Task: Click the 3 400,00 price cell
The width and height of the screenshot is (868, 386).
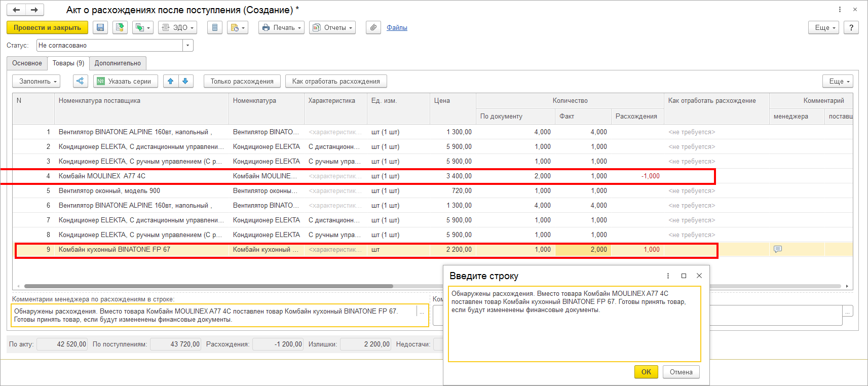Action: point(453,176)
